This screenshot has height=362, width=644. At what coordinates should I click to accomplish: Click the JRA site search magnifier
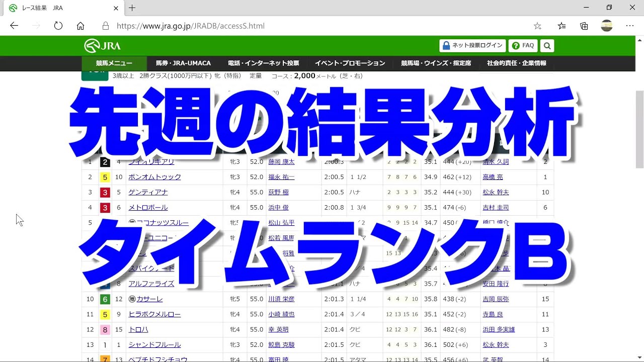coord(547,46)
